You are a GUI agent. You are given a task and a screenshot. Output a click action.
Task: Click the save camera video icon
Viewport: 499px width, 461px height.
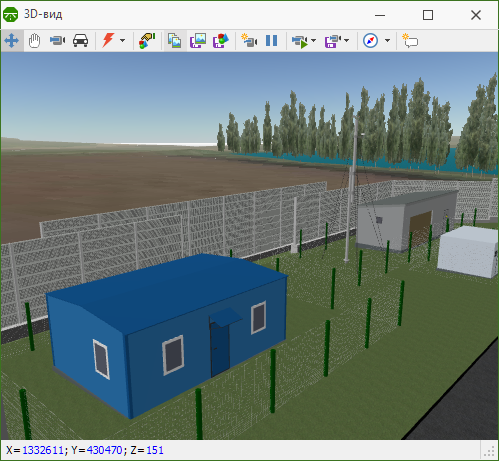pos(332,41)
